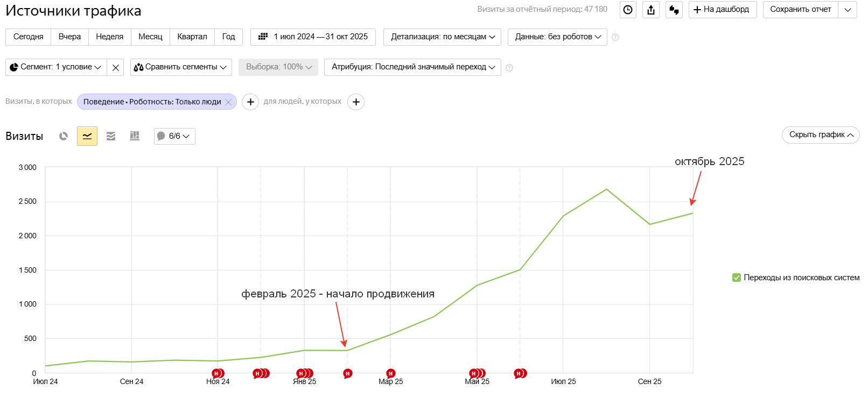Select the Месяц period tab
This screenshot has width=868, height=412.
tap(150, 37)
